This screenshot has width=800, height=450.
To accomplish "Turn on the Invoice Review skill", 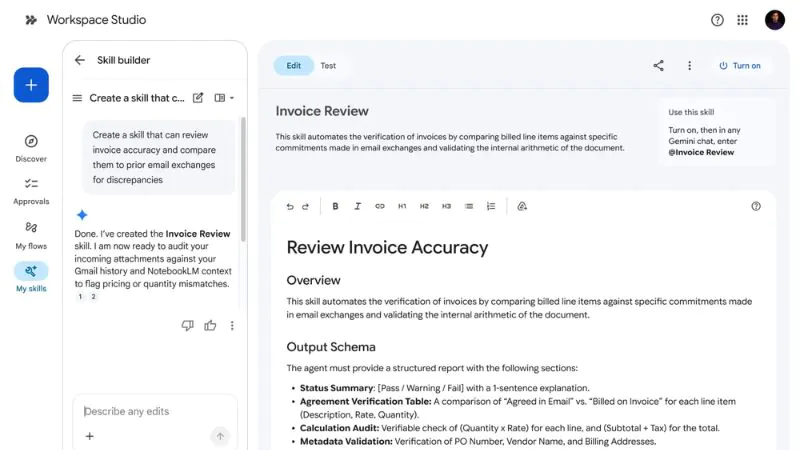I will tap(740, 66).
